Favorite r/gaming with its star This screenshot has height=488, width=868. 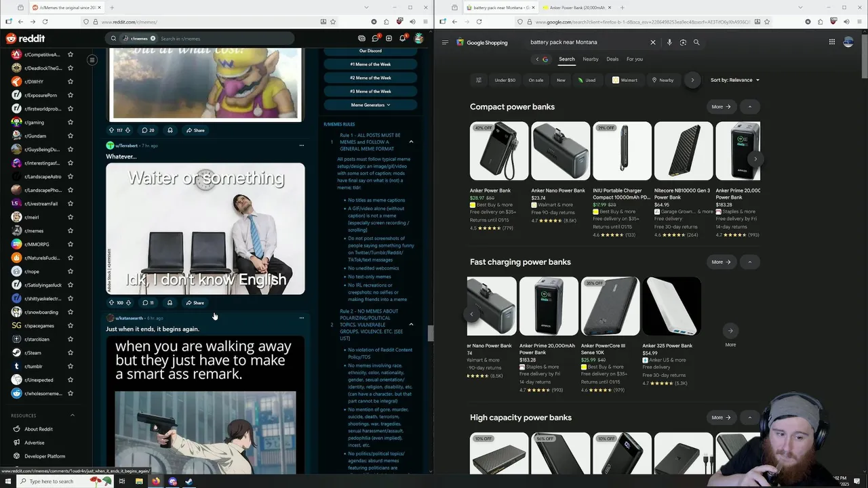[x=71, y=123]
